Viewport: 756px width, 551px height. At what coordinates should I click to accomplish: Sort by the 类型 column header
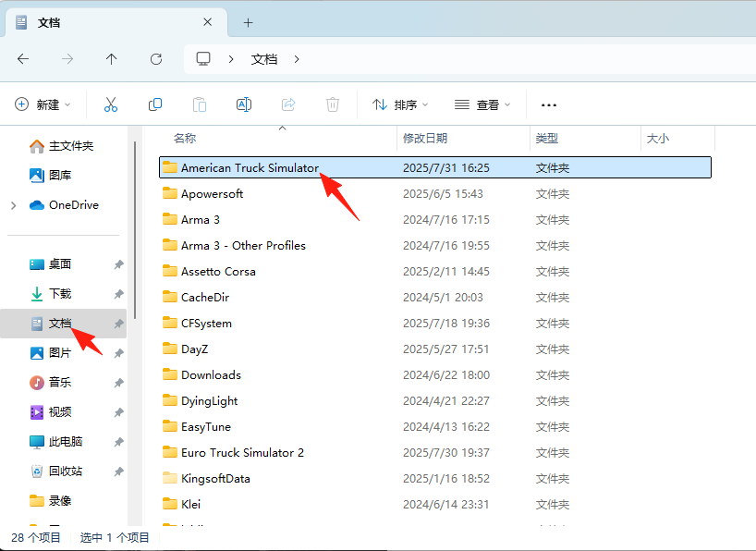[x=585, y=139]
